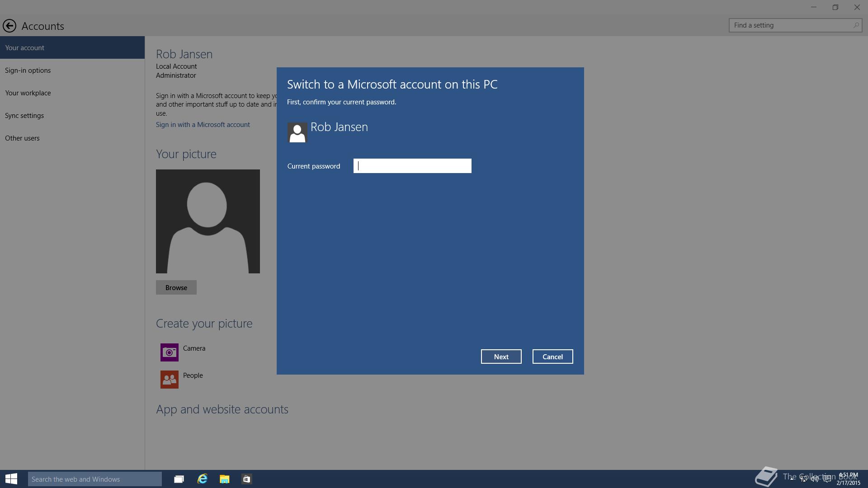Click the search magnifier in Find a setting
Viewport: 868px width, 488px height.
(856, 25)
